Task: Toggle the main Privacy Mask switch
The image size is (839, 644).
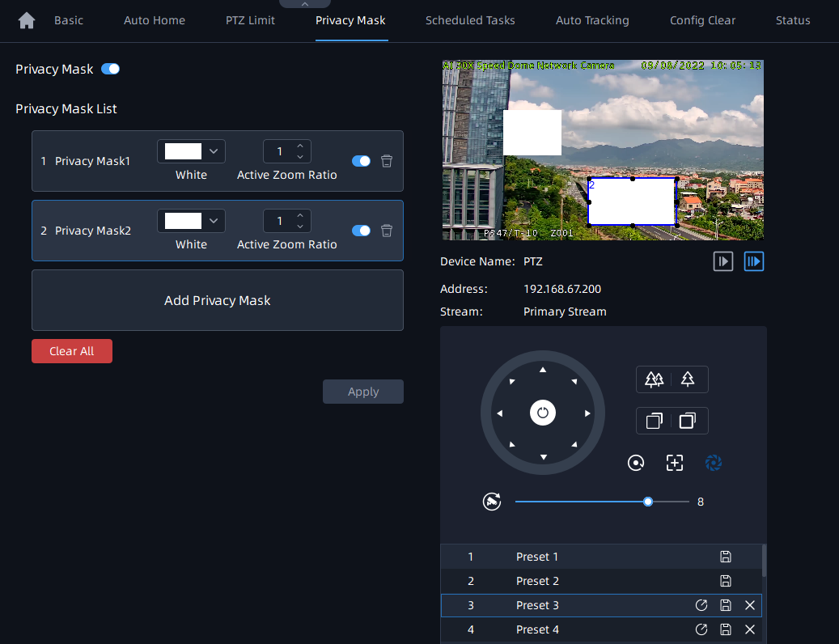Action: 110,70
